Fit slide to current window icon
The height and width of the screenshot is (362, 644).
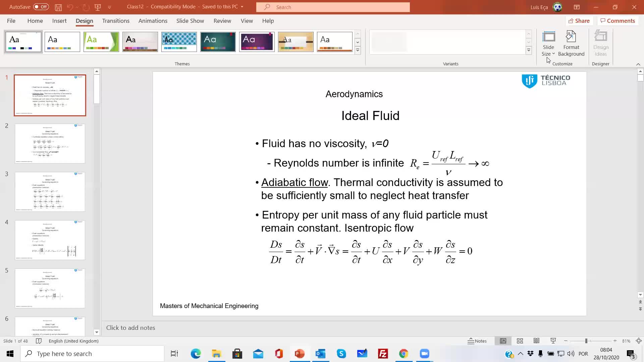point(639,341)
